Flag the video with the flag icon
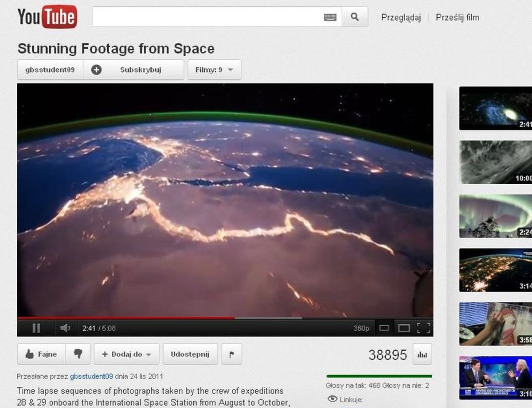 pos(231,354)
